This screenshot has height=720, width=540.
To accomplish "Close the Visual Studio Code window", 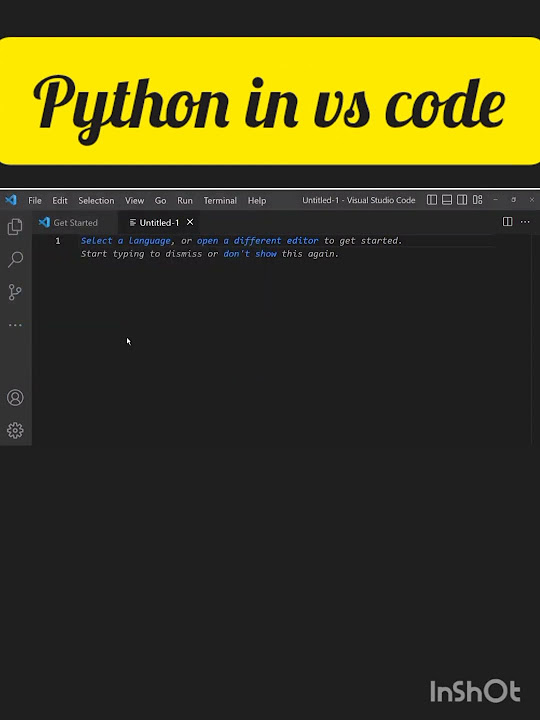I will 532,200.
